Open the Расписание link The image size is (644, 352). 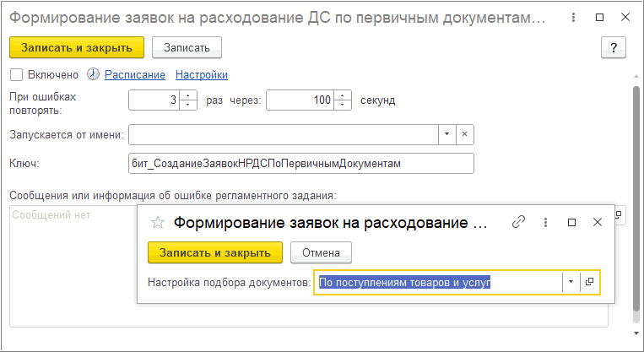click(x=134, y=74)
